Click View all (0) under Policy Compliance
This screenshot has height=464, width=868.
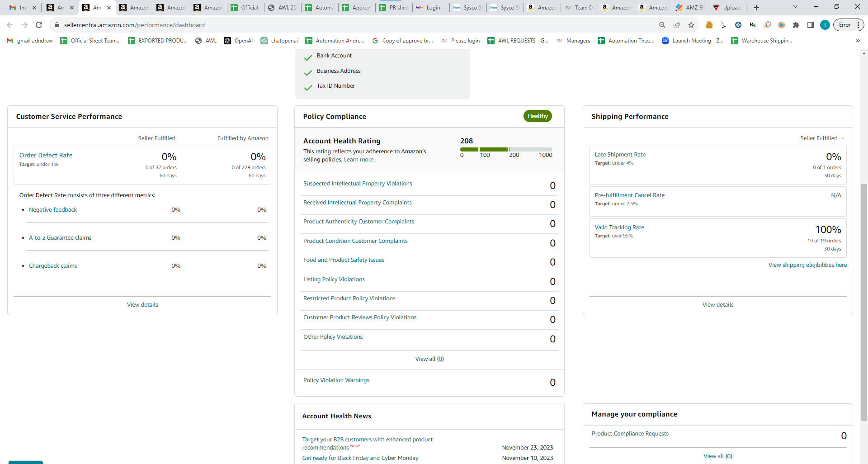pos(429,359)
